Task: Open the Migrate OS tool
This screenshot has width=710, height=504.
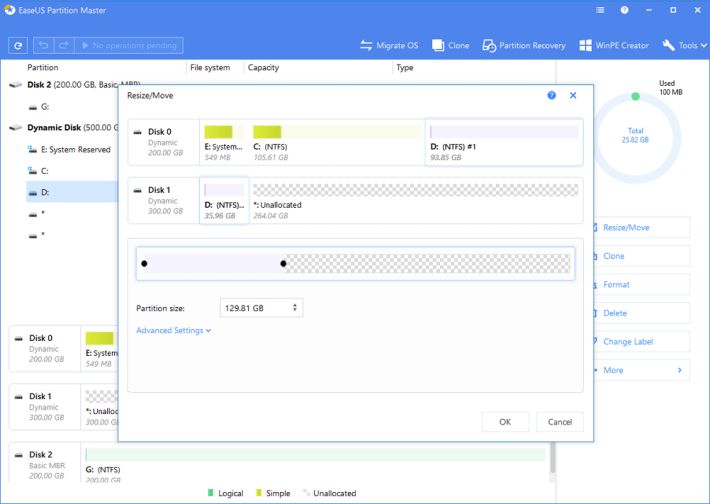Action: click(x=389, y=46)
